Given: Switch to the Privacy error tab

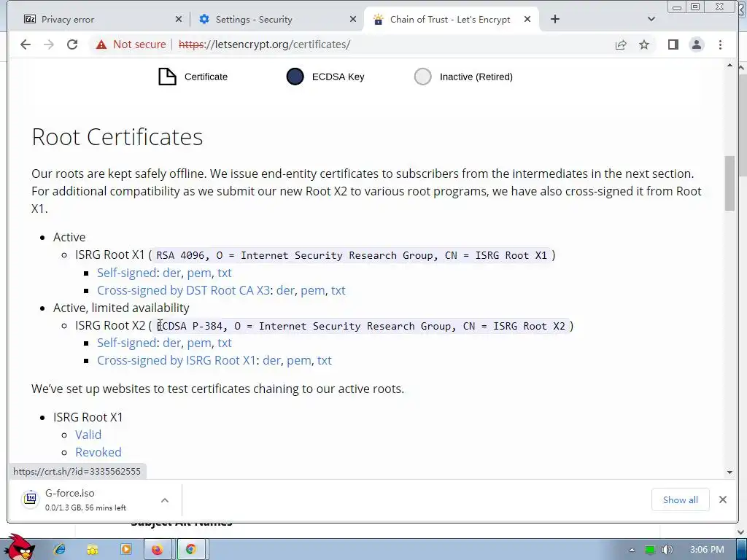Looking at the screenshot, I should 102,20.
